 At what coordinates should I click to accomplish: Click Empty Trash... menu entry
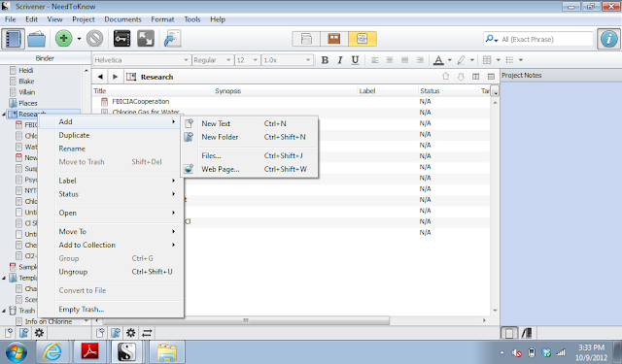click(111, 310)
